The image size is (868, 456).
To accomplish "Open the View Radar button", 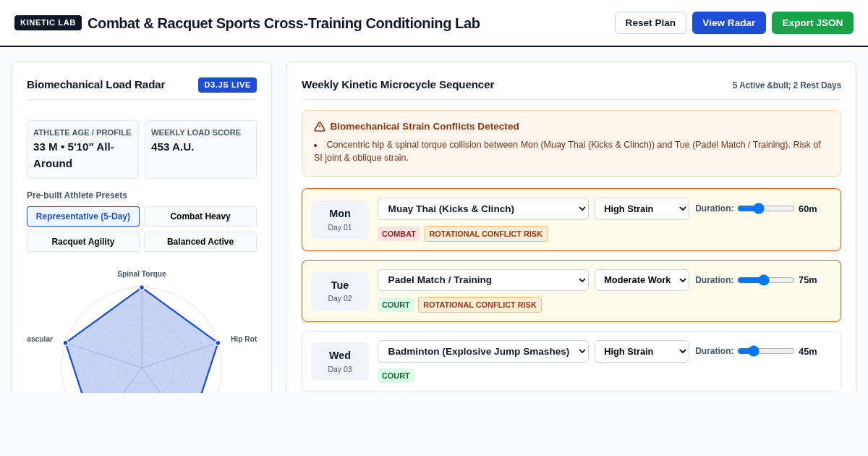I will [729, 22].
